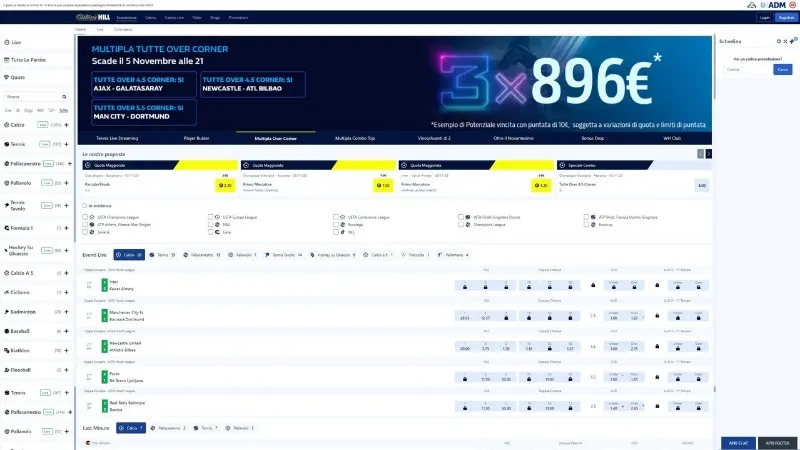
Task: Expand Badminton with its plus icon
Action: click(66, 312)
